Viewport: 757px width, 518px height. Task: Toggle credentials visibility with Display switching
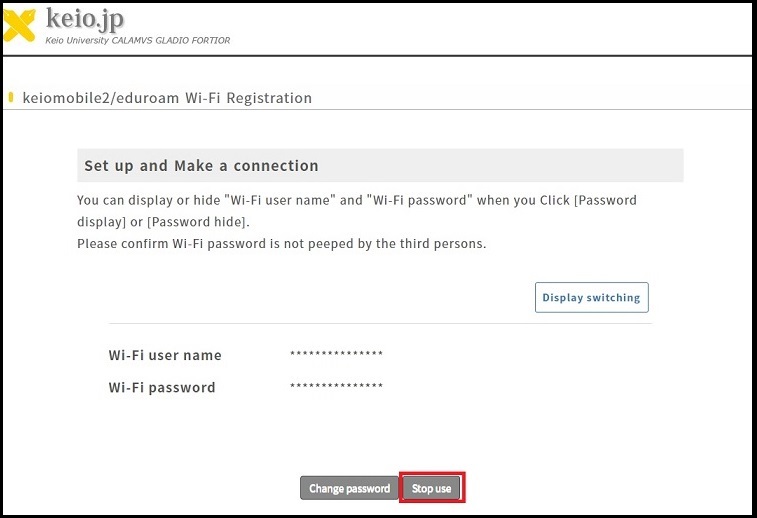(x=592, y=297)
